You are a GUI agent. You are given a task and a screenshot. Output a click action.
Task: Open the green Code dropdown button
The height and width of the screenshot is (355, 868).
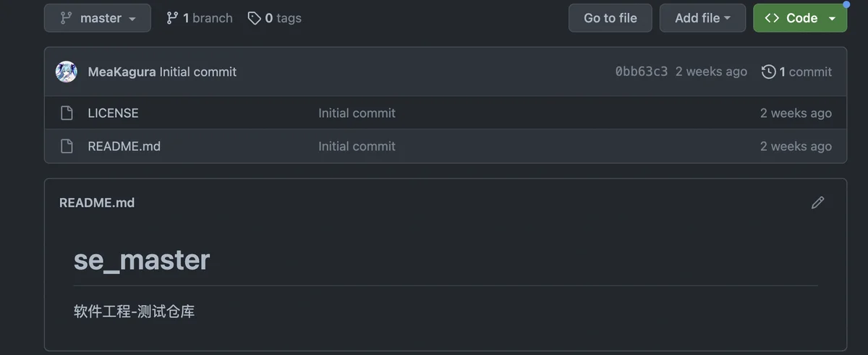tap(800, 18)
